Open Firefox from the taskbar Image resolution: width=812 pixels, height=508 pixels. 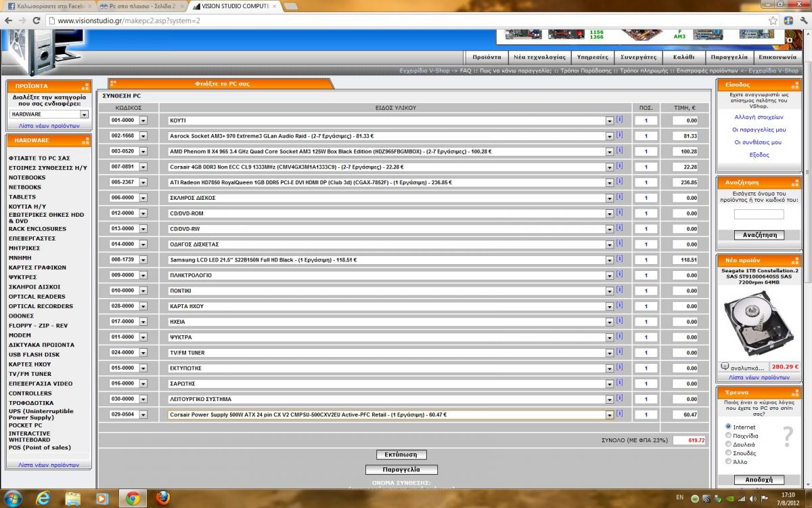coord(162,498)
